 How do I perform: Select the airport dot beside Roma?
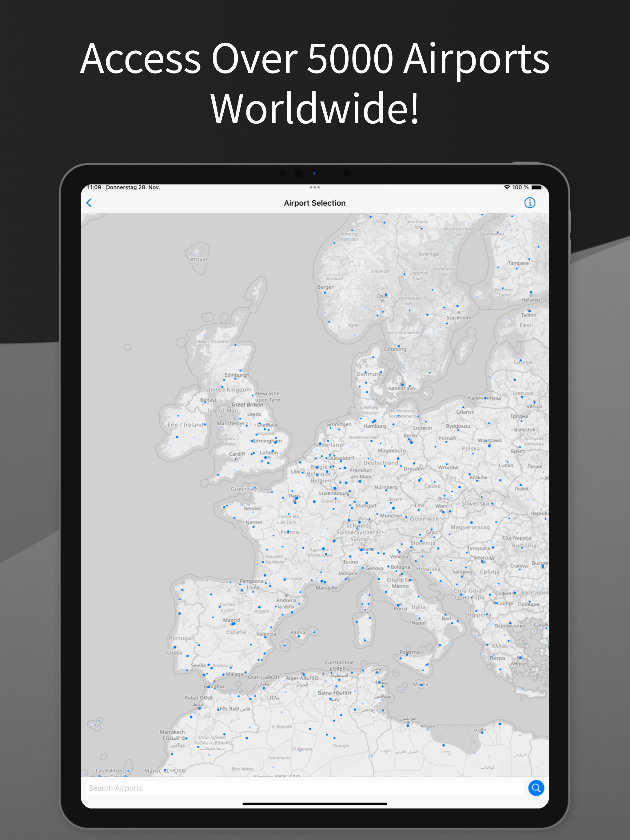point(398,605)
